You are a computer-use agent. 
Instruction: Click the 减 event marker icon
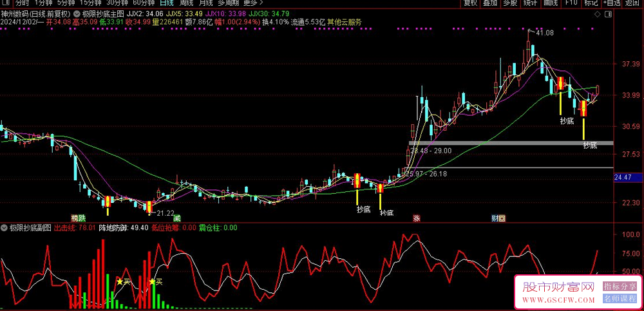pos(176,218)
